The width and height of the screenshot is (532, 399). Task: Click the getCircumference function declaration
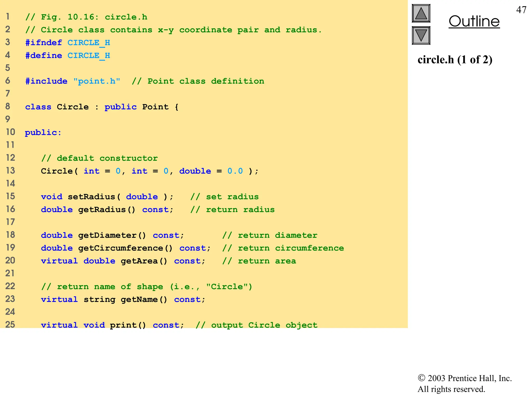pyautogui.click(x=125, y=248)
